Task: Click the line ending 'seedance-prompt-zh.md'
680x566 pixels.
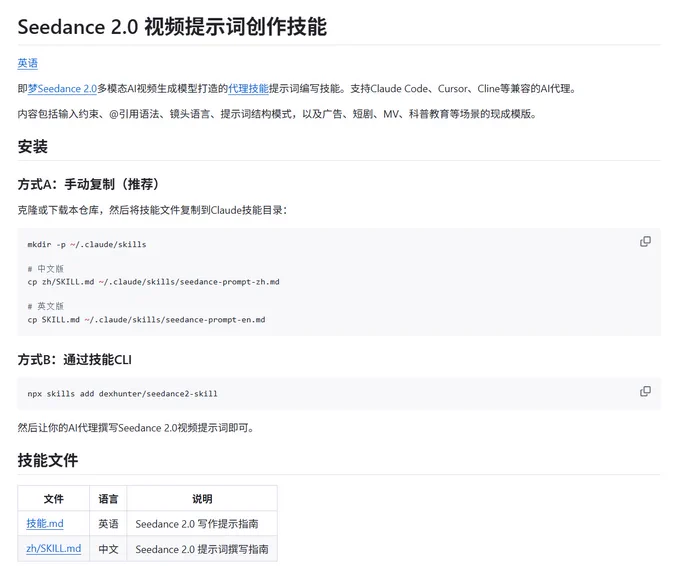Action: [154, 282]
